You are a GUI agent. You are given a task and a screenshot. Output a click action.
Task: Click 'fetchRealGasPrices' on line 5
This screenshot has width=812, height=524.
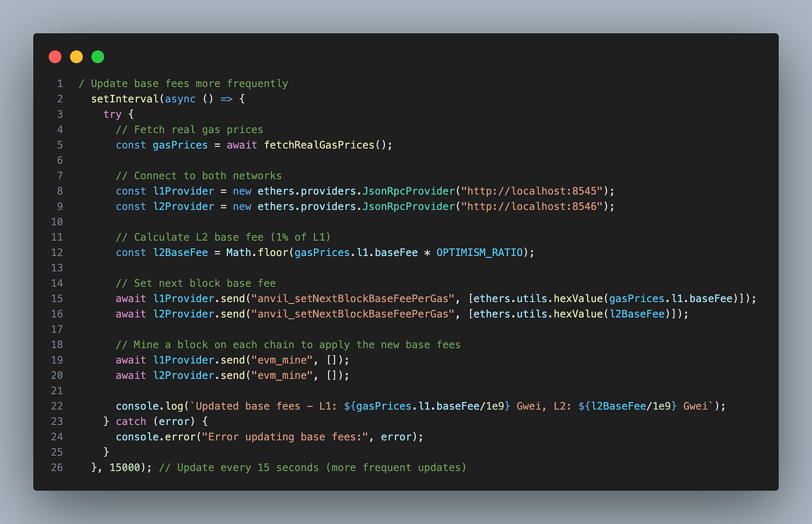tap(320, 145)
